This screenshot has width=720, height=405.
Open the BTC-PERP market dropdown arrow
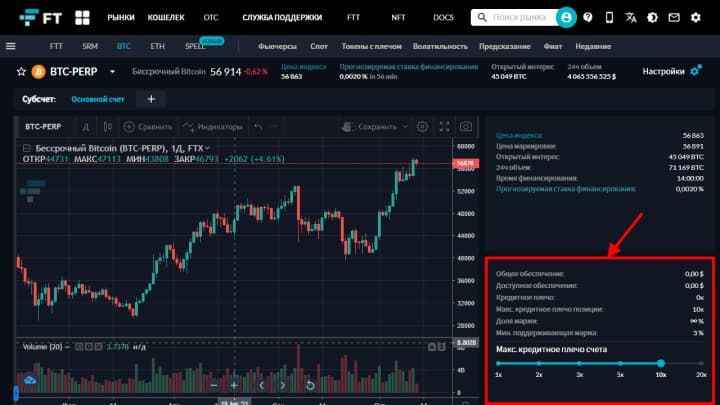(112, 72)
